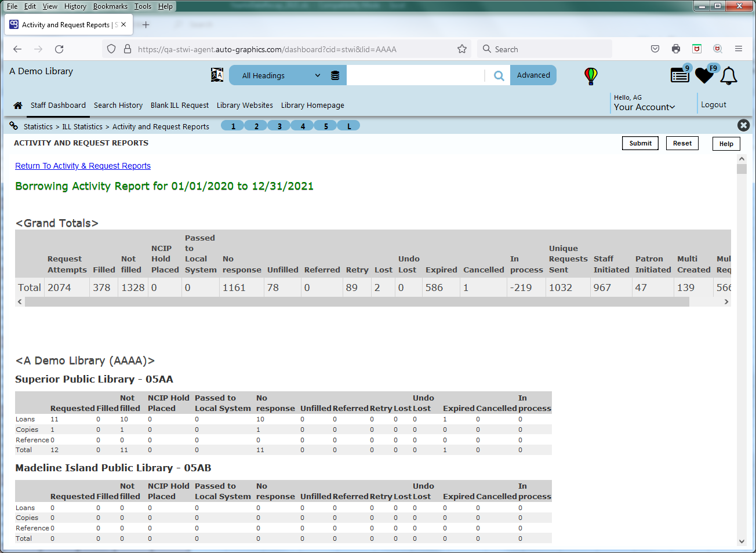Click the magnifier search icon
The height and width of the screenshot is (553, 756).
point(499,75)
